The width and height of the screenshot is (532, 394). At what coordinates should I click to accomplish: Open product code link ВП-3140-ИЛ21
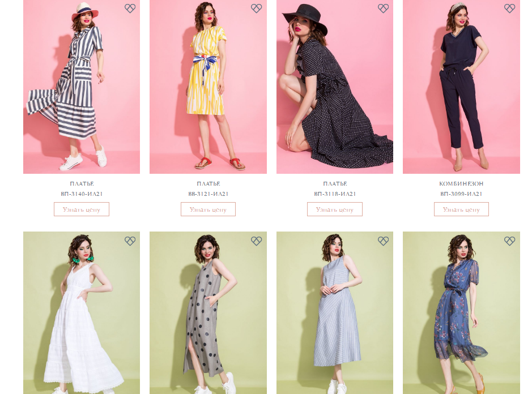coord(82,194)
